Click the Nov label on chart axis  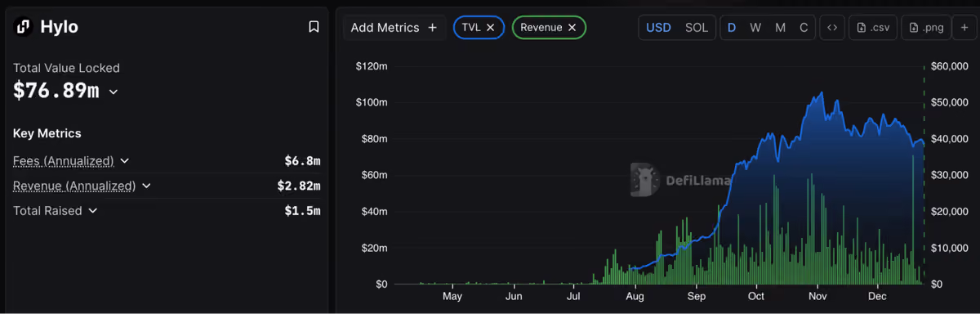[x=817, y=296]
